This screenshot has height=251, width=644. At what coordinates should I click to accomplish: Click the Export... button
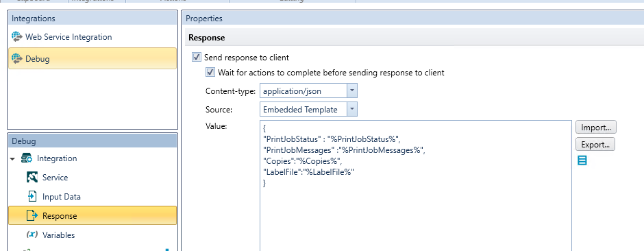coord(595,145)
